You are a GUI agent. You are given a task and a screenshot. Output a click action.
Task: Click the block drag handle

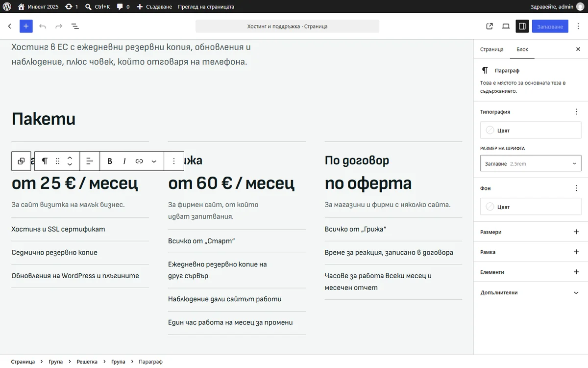pyautogui.click(x=57, y=161)
